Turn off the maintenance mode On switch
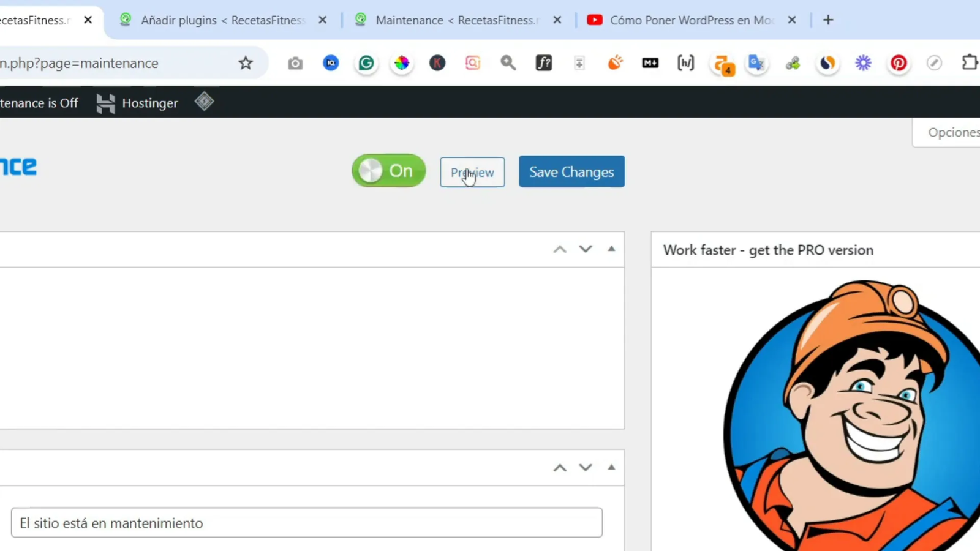 point(388,171)
